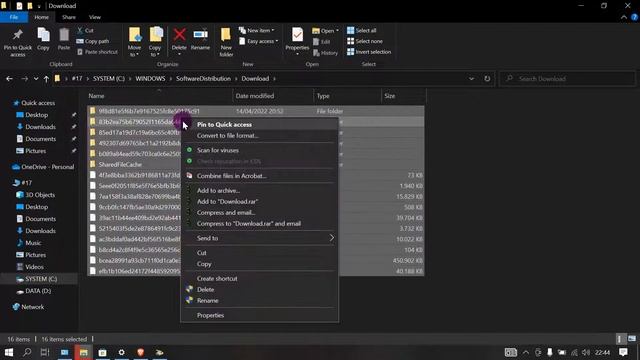640x360 pixels.
Task: Open the Copy to dropdown
Action: 155,42
